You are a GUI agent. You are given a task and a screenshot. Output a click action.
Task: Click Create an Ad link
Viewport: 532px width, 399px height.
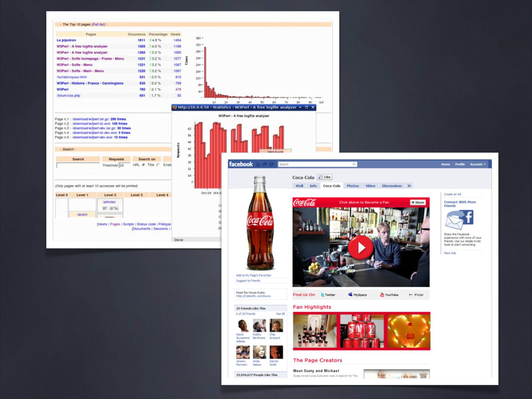click(x=452, y=194)
